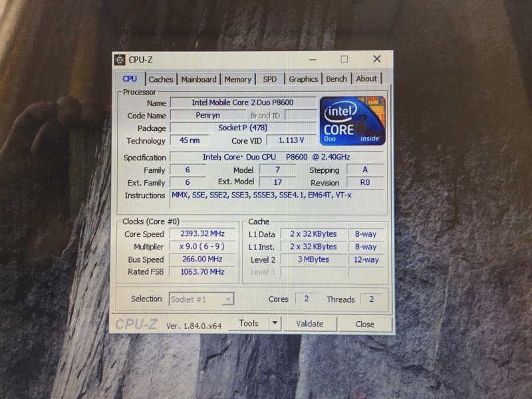Show the Graphics tab
The width and height of the screenshot is (532, 399).
[303, 79]
